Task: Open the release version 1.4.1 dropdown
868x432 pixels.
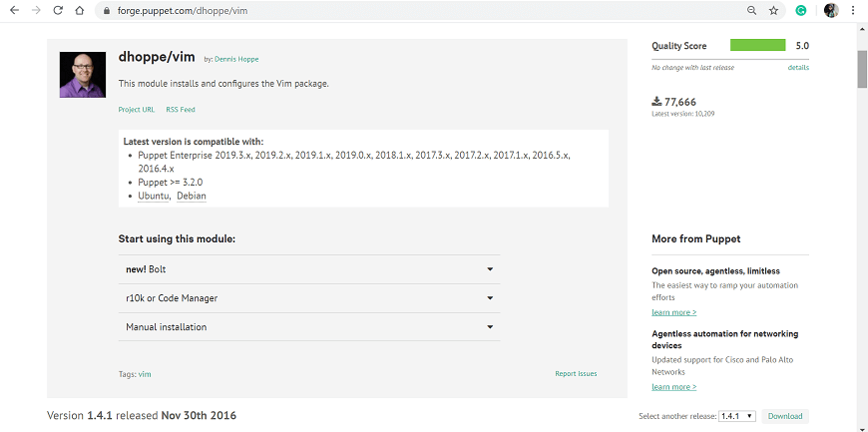Action: 737,416
